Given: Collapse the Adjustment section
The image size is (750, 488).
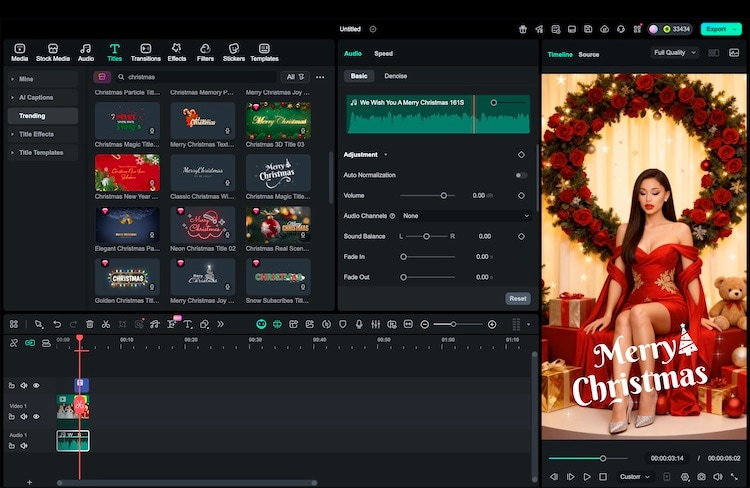Looking at the screenshot, I should pos(386,155).
